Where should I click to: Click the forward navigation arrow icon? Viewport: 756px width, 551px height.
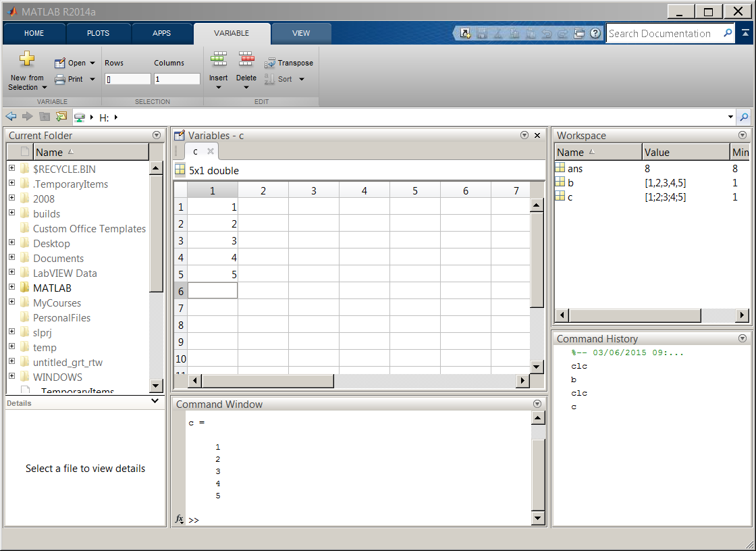28,116
